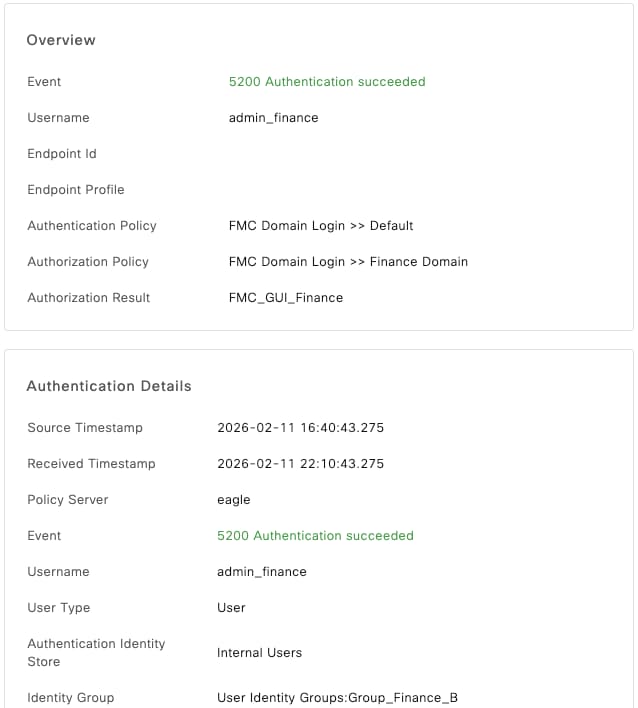
Task: Click the Internal Users identity store value
Action: 259,653
